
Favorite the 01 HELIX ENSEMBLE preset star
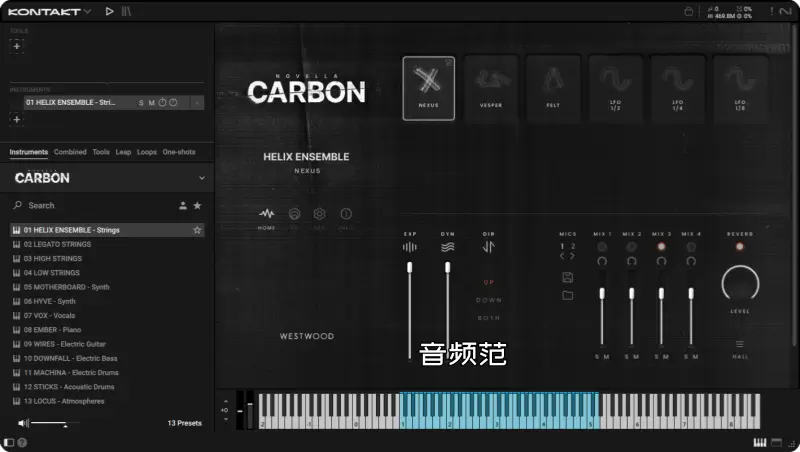tap(197, 230)
